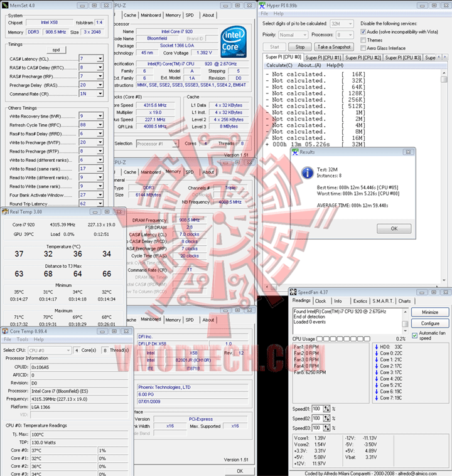Click Take a Snapshot button

click(x=334, y=47)
